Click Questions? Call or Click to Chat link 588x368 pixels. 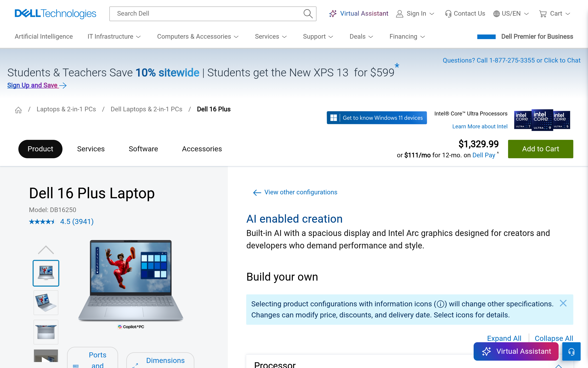click(x=512, y=60)
